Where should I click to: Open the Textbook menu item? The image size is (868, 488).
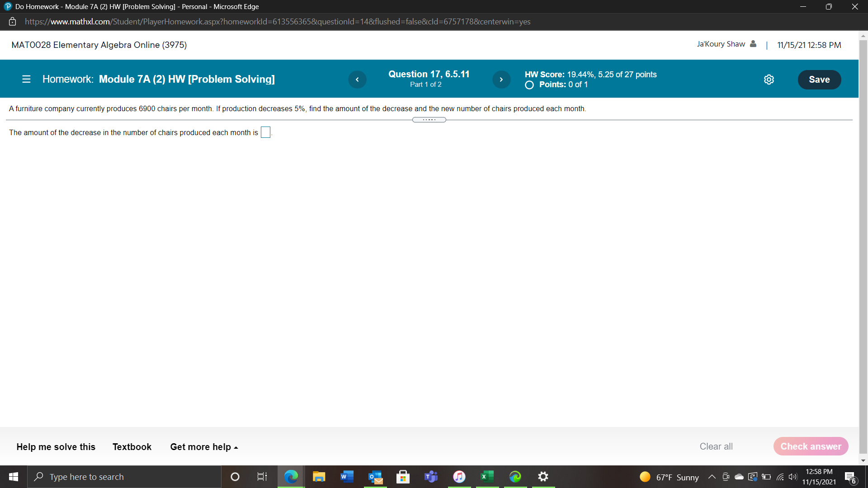[132, 446]
